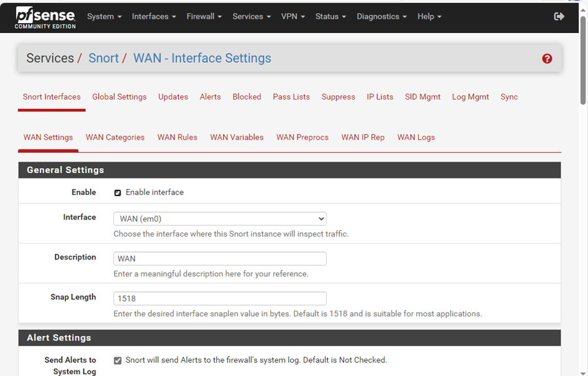Click inside the Snap Length field
Screen dimensions: 588x376
(219, 298)
